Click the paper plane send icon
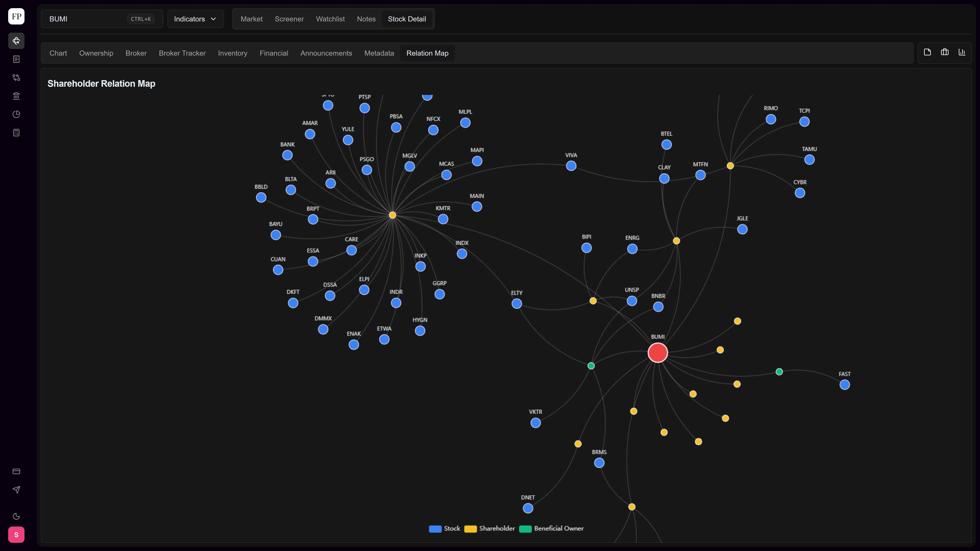This screenshot has height=551, width=980. pos(16,490)
